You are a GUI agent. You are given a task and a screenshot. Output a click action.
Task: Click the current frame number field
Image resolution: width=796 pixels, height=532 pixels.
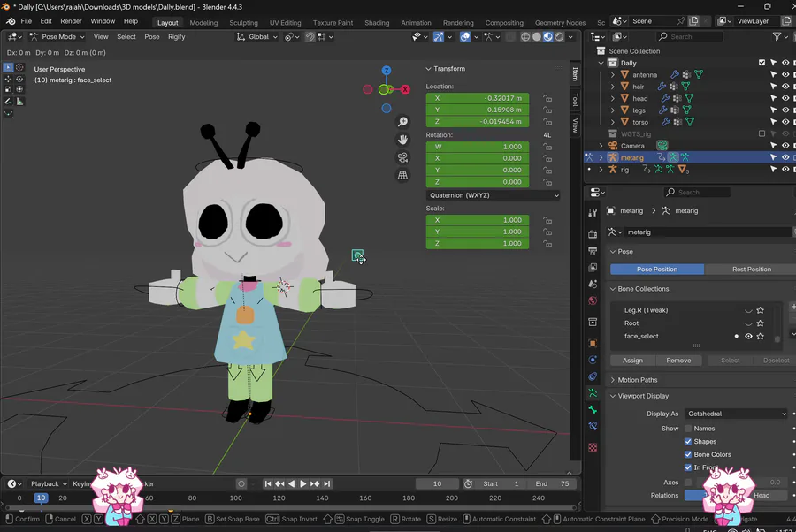(437, 483)
